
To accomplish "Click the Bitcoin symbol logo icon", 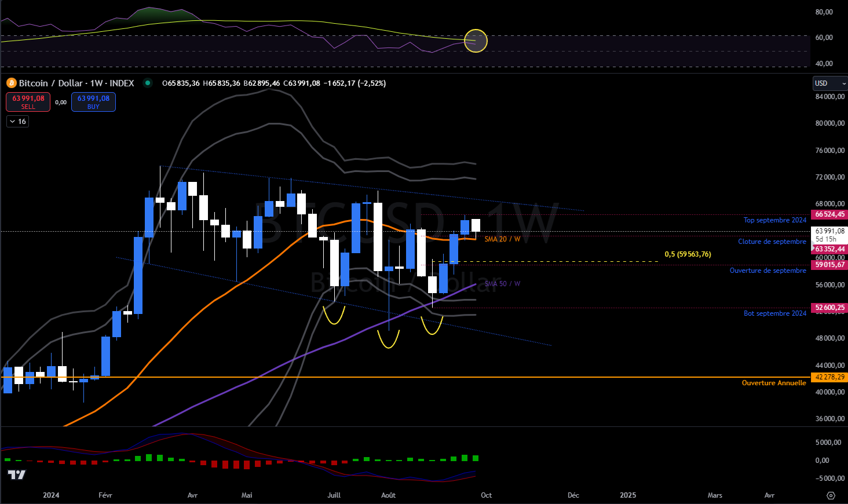I will coord(10,83).
